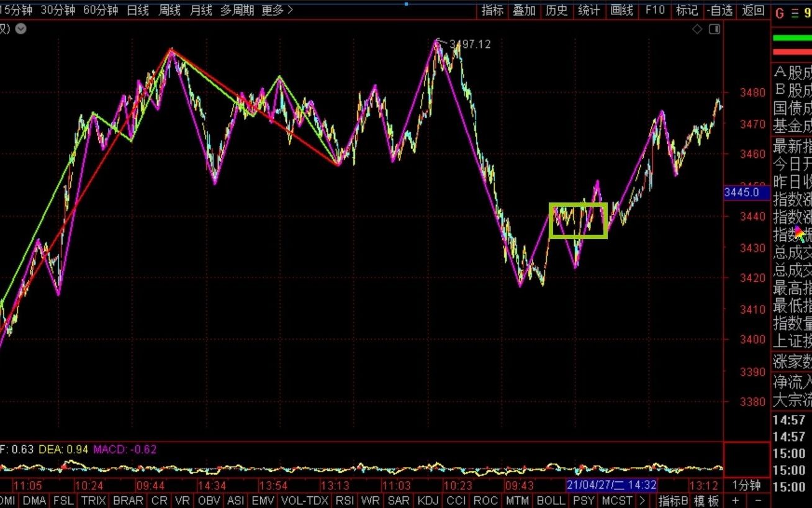Open the 统计 statistics tool
Image resolution: width=812 pixels, height=508 pixels.
tap(589, 11)
